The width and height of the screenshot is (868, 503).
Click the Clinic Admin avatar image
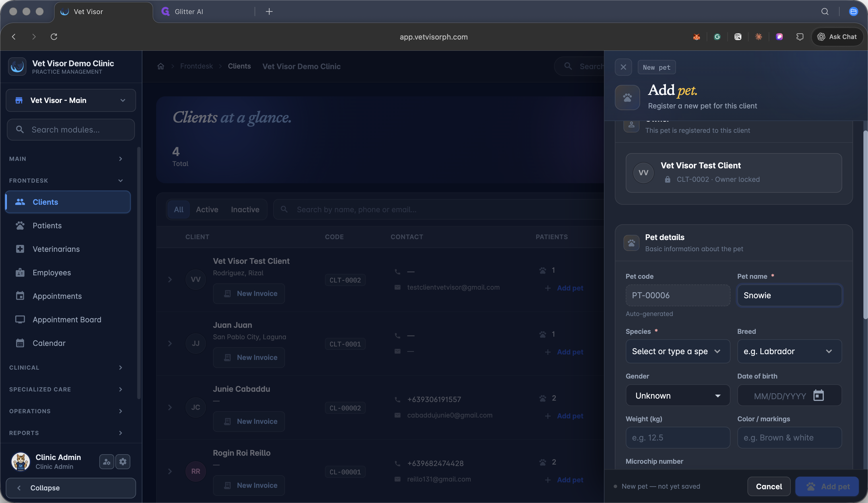point(21,461)
